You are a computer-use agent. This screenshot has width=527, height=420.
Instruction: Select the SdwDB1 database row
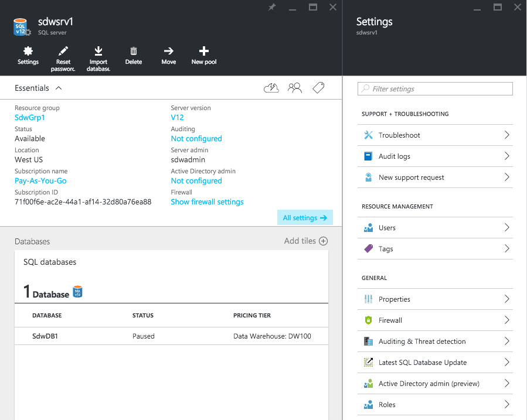click(x=171, y=336)
